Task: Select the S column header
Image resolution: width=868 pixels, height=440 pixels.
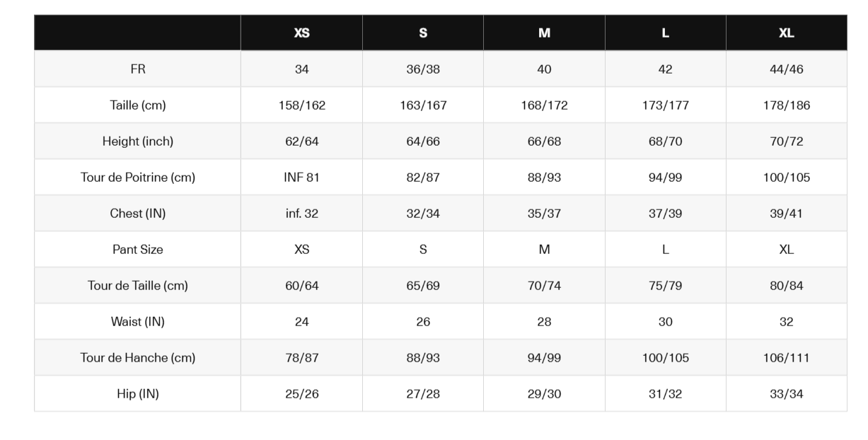Action: [x=423, y=33]
